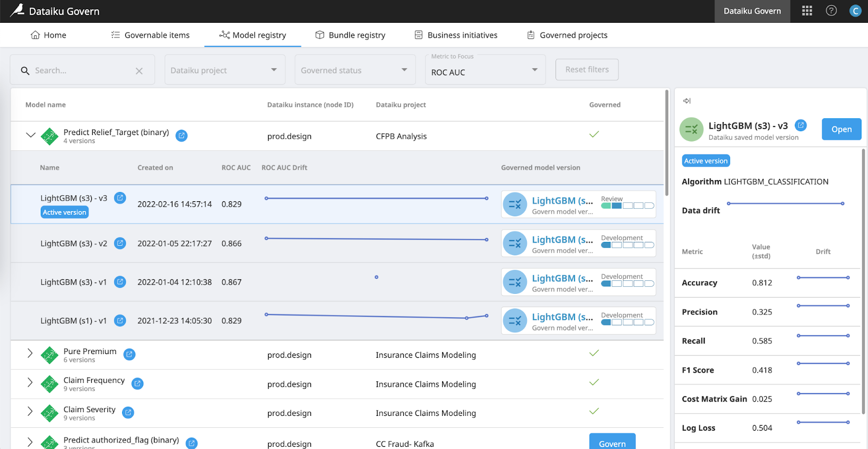The image size is (868, 449).
Task: Open external link beside panel title LightGBM (s3) - v3
Action: [x=801, y=125]
